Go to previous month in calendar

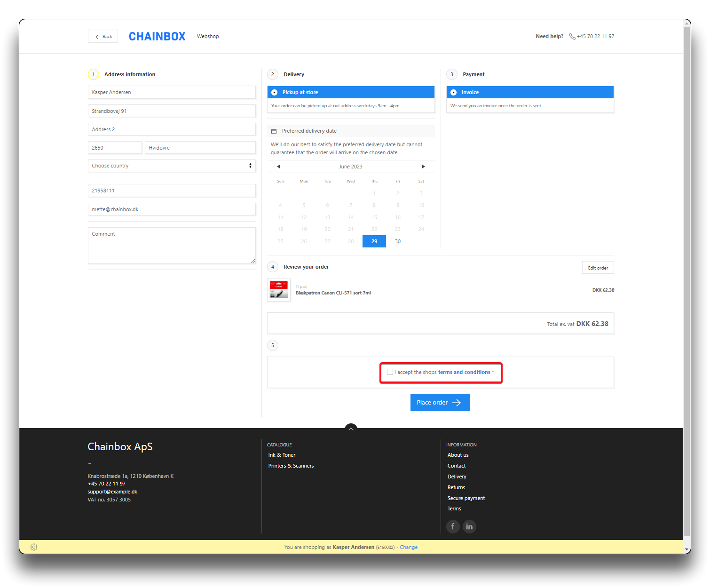278,167
